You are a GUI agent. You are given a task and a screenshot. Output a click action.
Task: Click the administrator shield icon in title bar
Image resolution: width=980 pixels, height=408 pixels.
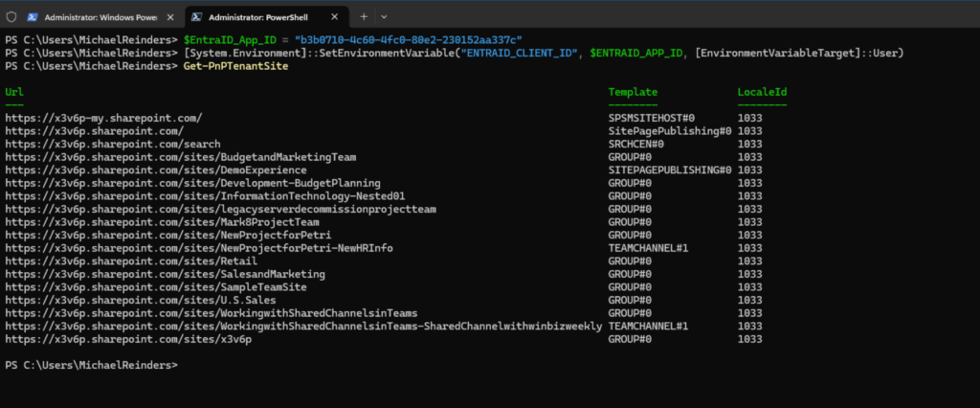[11, 17]
